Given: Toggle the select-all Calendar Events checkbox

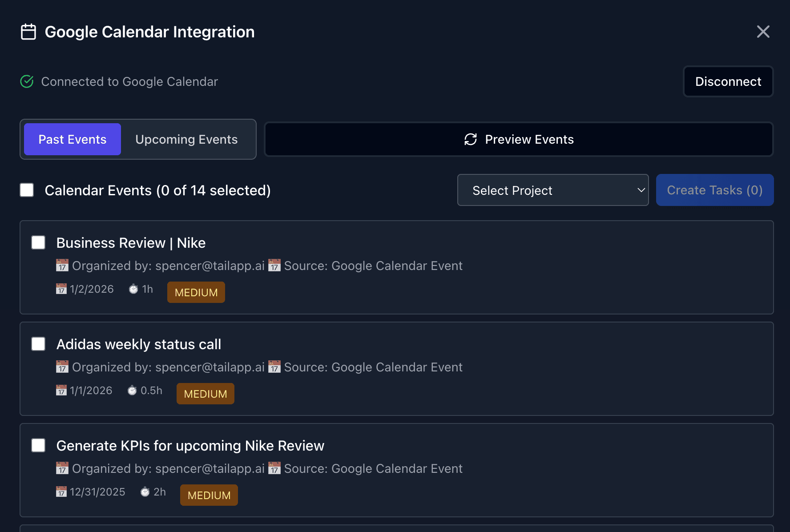Looking at the screenshot, I should pyautogui.click(x=26, y=190).
